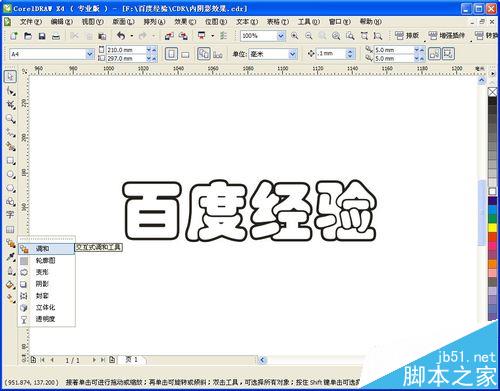Select the Outline pen tool
This screenshot has width=500, height=391.
tap(10, 271)
